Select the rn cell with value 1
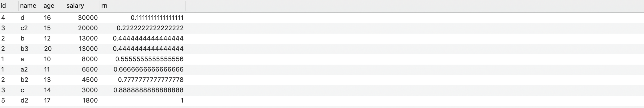The image size is (644, 108). click(x=143, y=101)
